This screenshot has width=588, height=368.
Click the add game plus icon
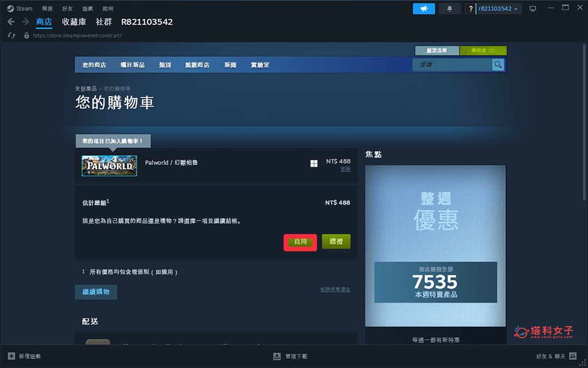coord(11,356)
